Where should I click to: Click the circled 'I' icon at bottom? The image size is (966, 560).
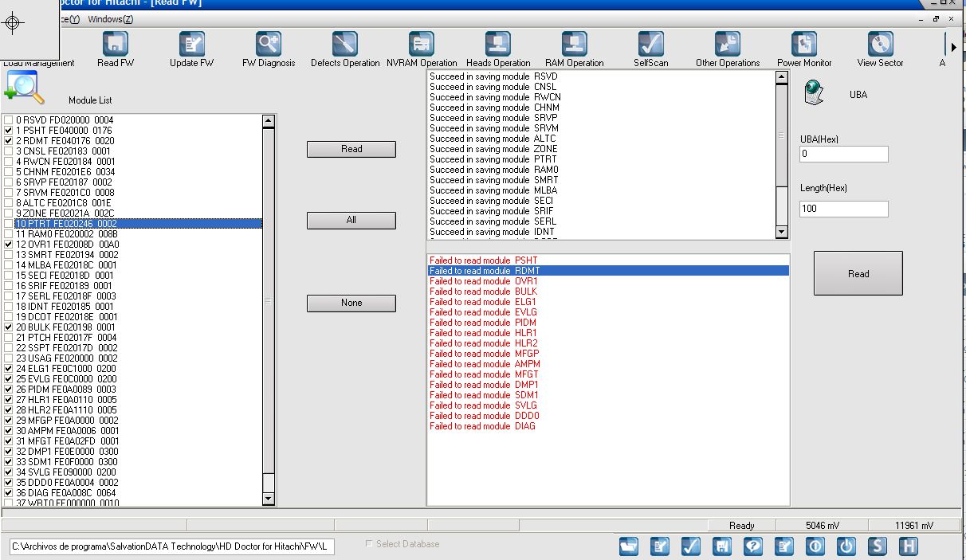tap(815, 546)
